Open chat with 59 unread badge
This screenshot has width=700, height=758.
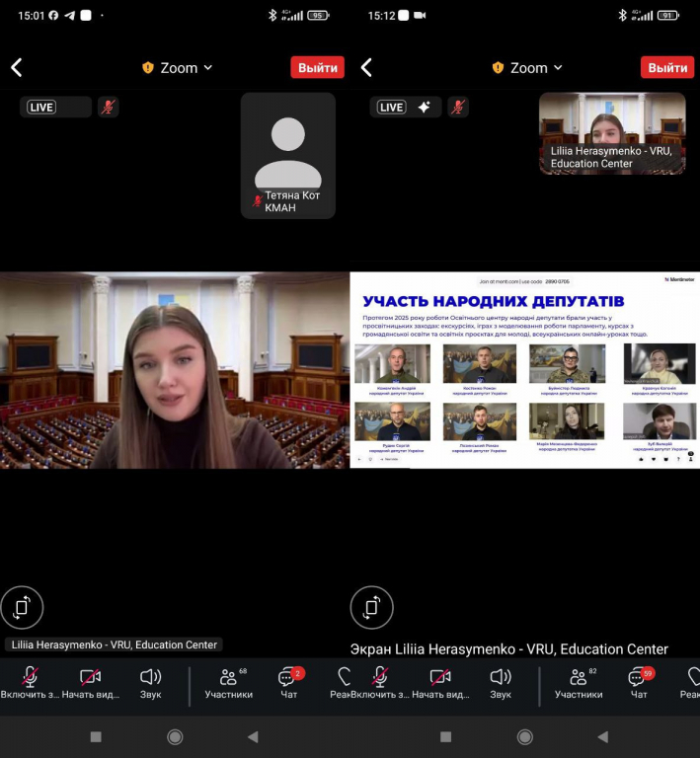click(639, 681)
